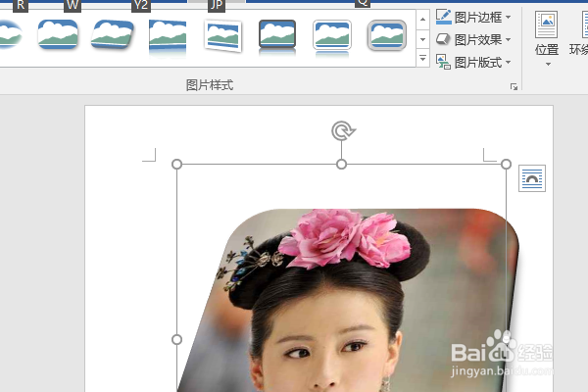Click the picture layout icon
This screenshot has height=392, width=588.
(x=443, y=62)
